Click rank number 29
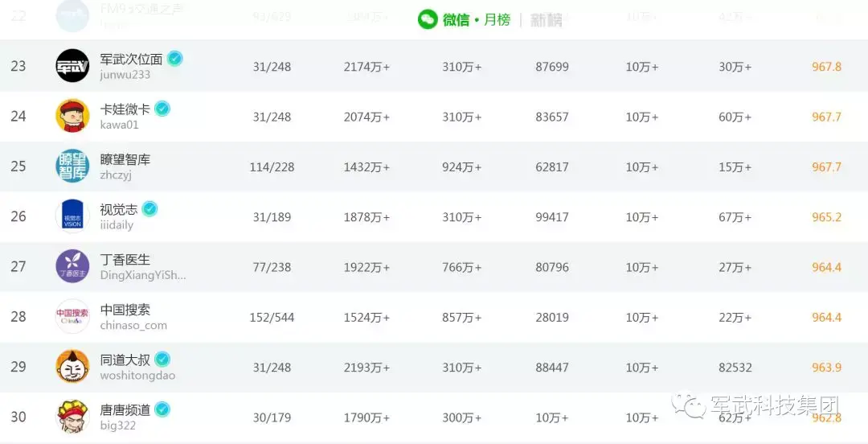This screenshot has height=444, width=868. [18, 367]
